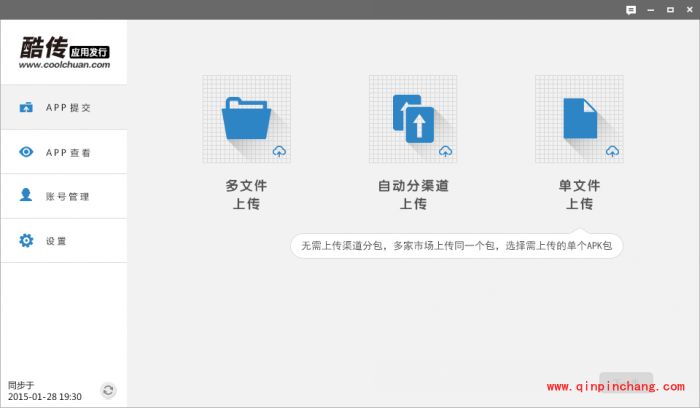The width and height of the screenshot is (700, 408).
Task: Choose the 自动分渠道上传 text label
Action: click(x=413, y=194)
